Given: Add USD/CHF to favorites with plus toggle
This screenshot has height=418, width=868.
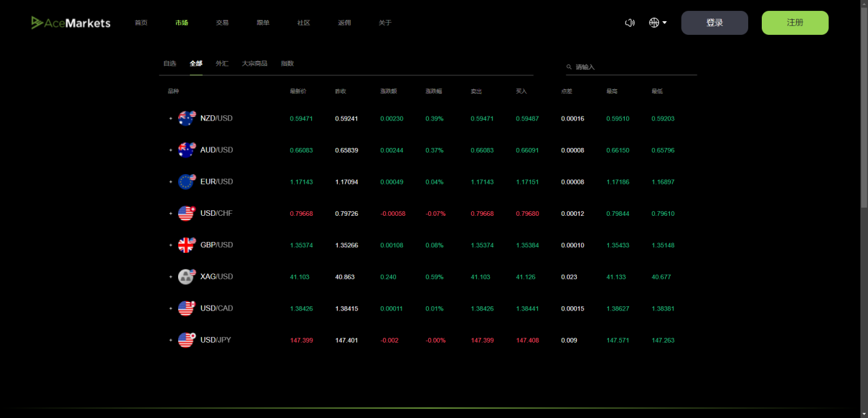Looking at the screenshot, I should [x=171, y=213].
